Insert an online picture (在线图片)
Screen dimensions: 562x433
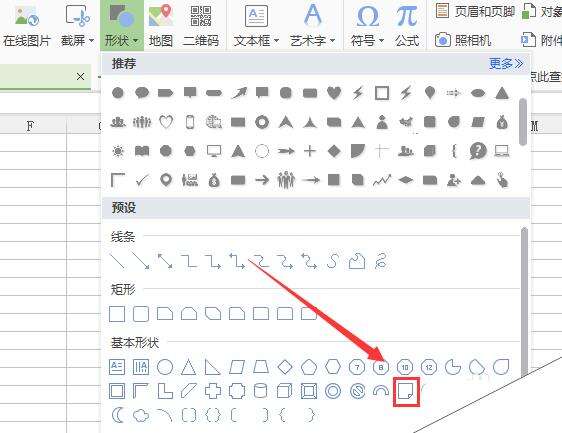tap(26, 26)
